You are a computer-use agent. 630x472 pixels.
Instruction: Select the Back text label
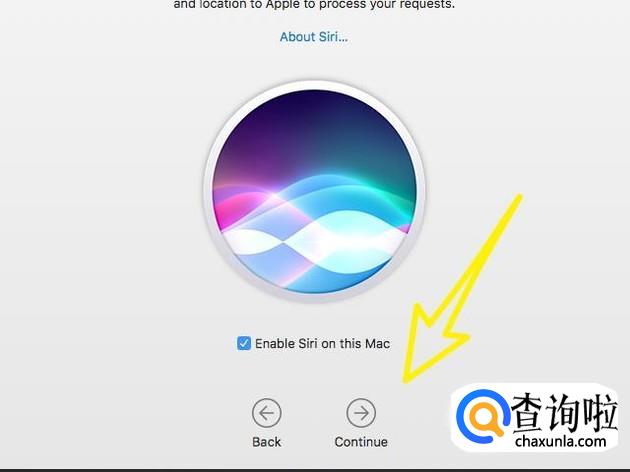(266, 442)
